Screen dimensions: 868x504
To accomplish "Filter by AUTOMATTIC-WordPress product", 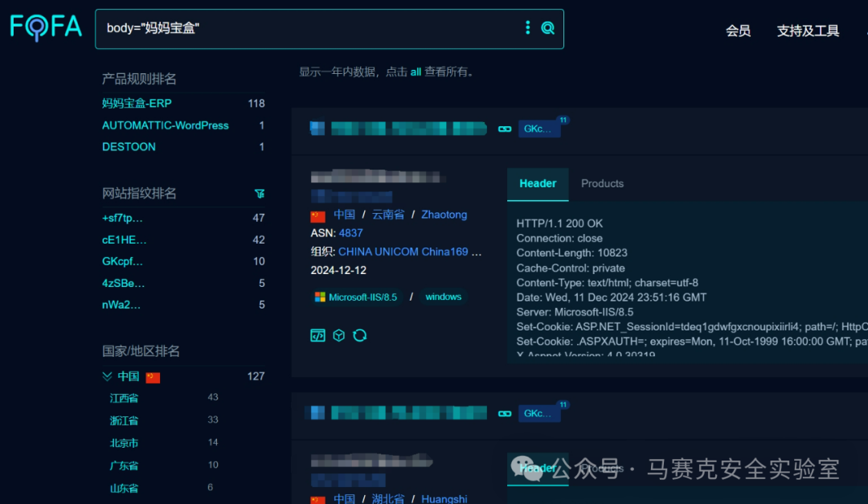I will 165,125.
